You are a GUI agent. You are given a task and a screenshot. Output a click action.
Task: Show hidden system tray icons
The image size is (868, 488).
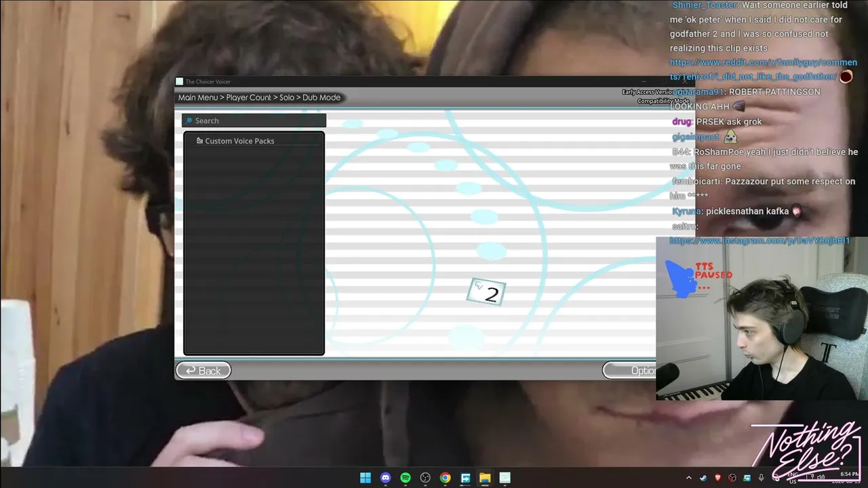pos(689,478)
